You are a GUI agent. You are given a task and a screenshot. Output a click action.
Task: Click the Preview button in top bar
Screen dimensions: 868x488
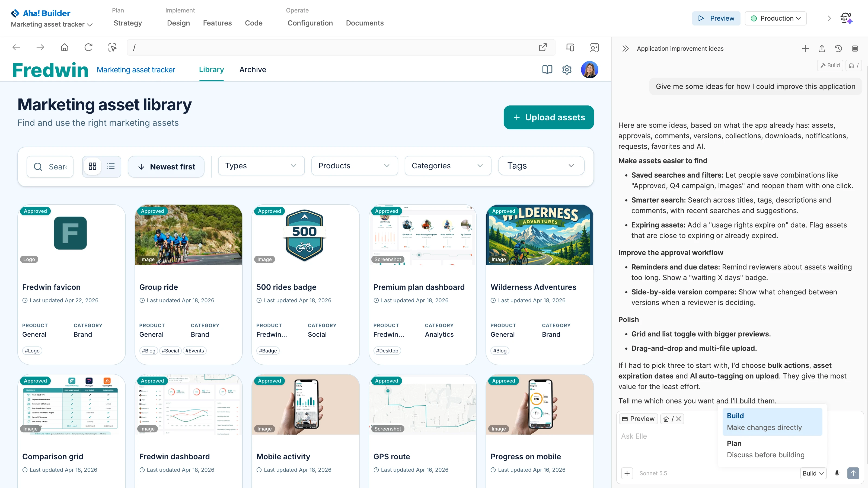[x=716, y=18]
